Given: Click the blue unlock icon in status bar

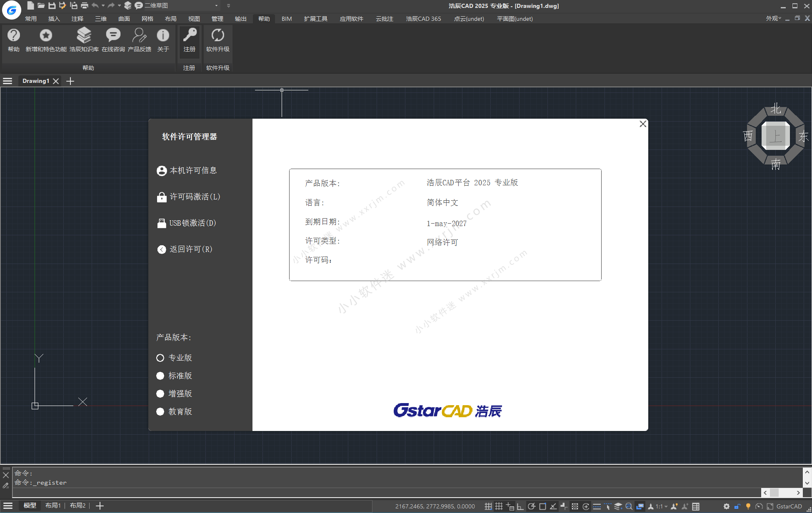Looking at the screenshot, I should (x=737, y=506).
